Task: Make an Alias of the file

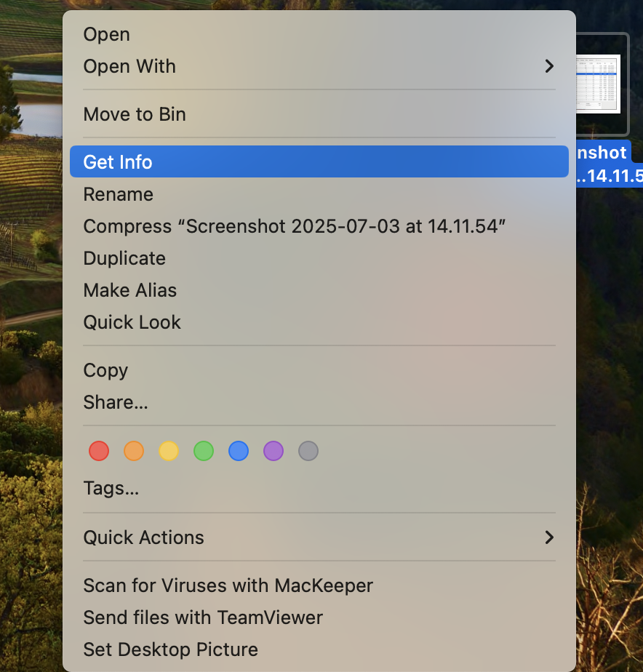Action: [x=129, y=290]
